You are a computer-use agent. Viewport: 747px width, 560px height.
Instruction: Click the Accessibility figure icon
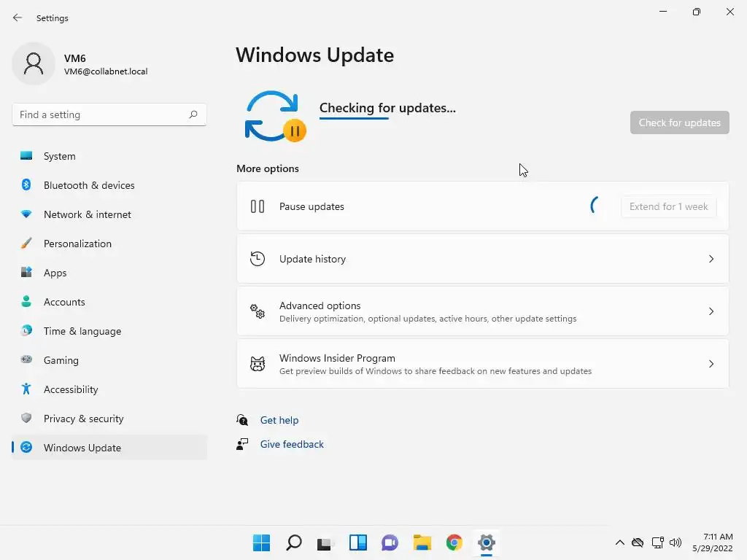(26, 389)
